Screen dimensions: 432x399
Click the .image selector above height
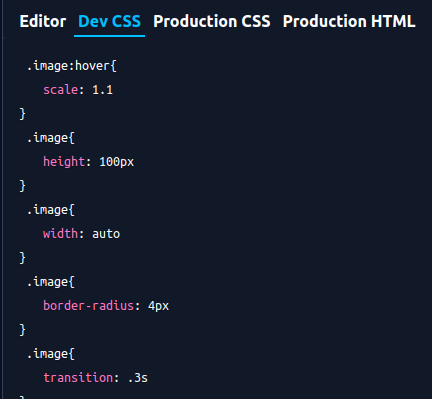pyautogui.click(x=50, y=138)
